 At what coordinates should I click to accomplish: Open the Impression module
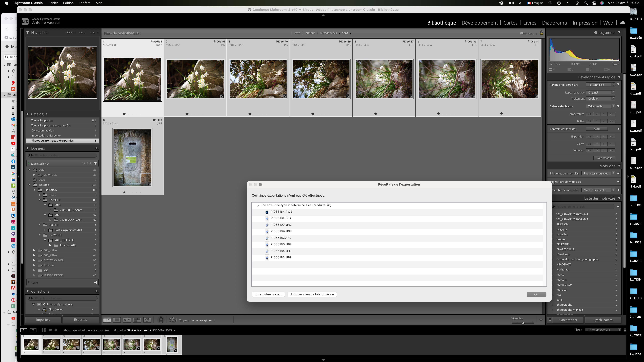tap(585, 23)
